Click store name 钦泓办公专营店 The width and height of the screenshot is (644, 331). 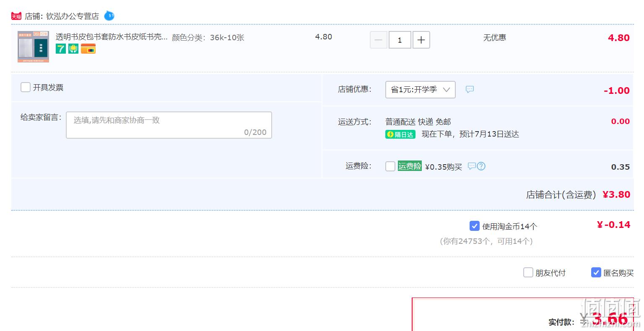click(73, 16)
